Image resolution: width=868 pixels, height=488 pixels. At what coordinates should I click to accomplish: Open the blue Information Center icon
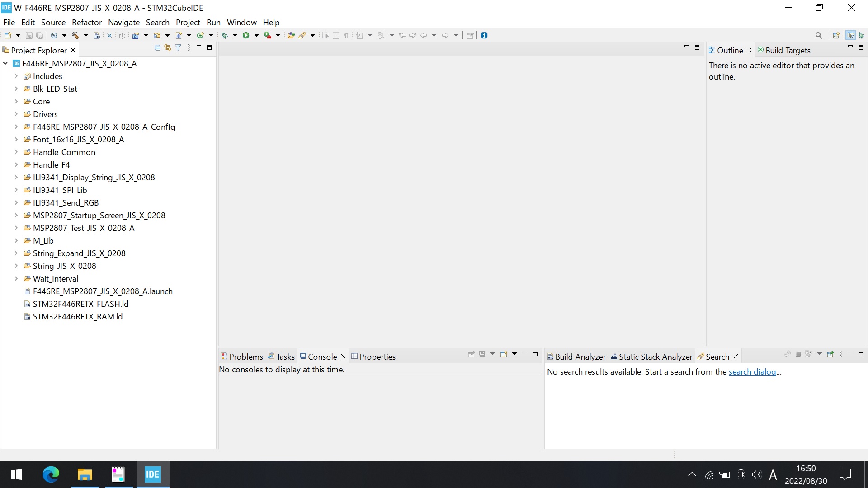(484, 35)
